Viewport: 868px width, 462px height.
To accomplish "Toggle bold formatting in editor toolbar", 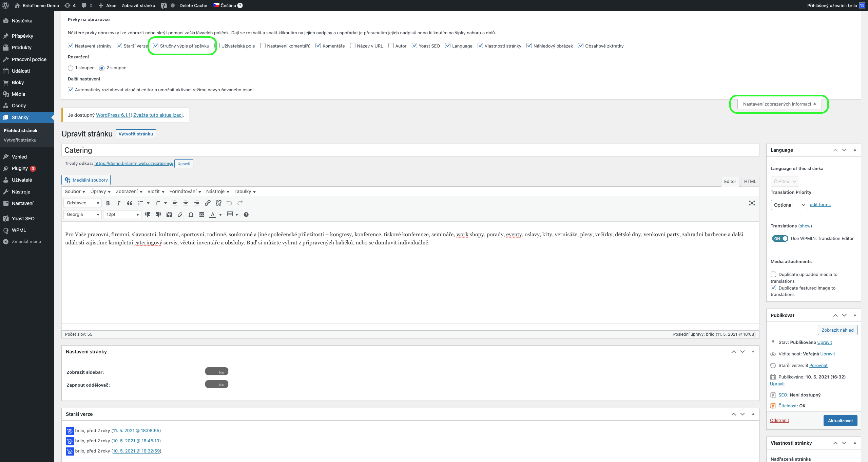I will (x=108, y=203).
